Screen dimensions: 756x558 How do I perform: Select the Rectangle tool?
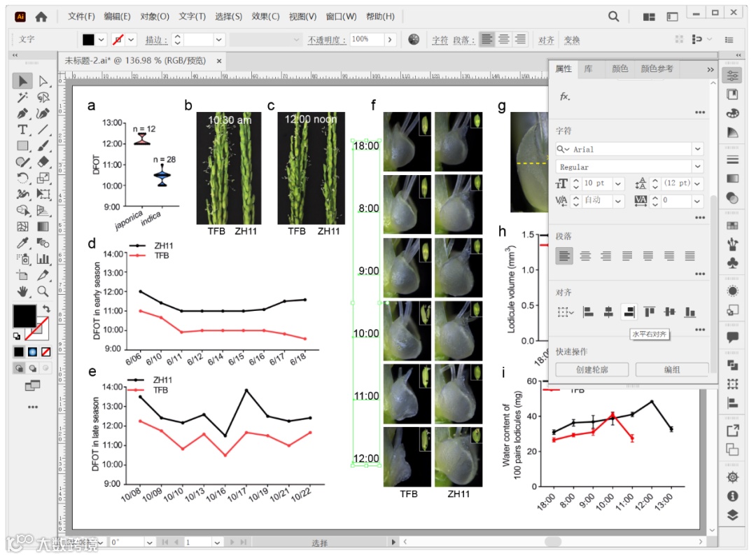tap(22, 146)
